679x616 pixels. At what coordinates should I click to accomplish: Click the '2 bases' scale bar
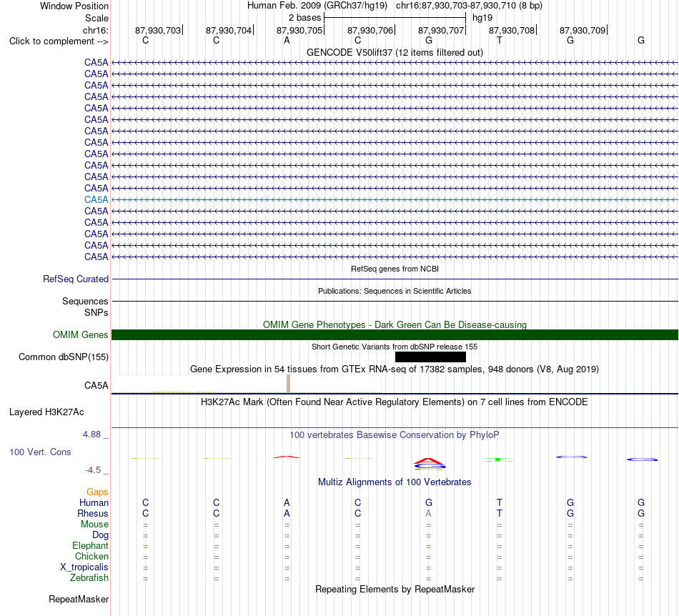point(395,18)
